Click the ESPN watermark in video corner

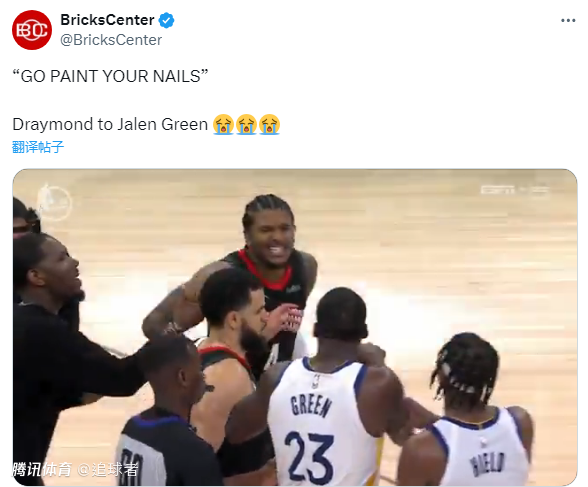pyautogui.click(x=514, y=190)
